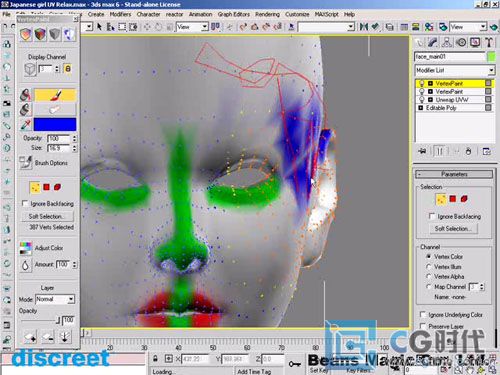
Task: Click the Mirror toolbar icon
Action: click(x=364, y=27)
